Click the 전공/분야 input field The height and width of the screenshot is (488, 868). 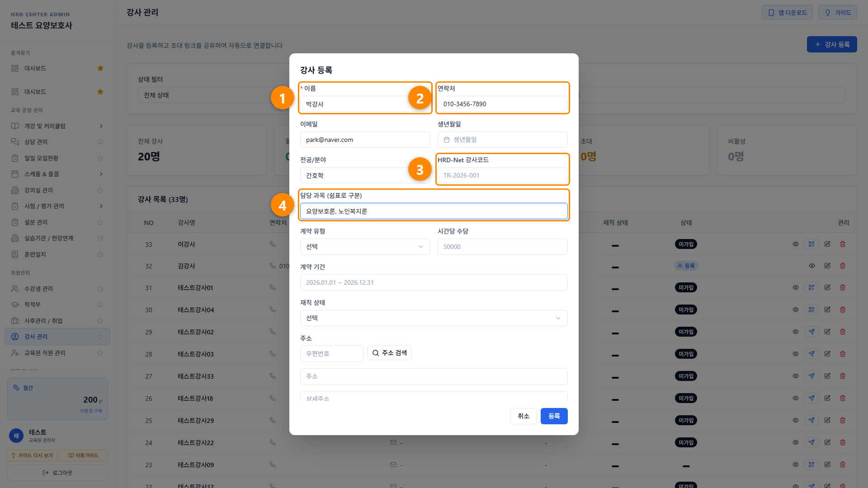(x=365, y=175)
